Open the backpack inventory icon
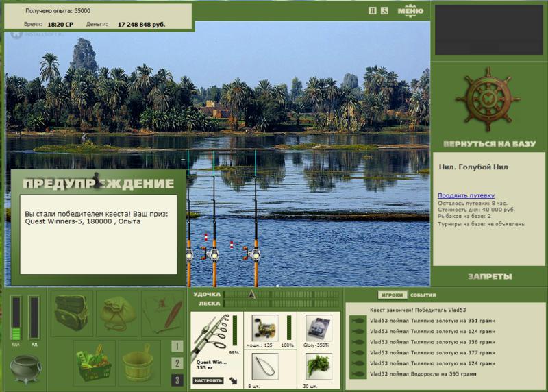Screen dimensions: 548x392 pos(71,313)
